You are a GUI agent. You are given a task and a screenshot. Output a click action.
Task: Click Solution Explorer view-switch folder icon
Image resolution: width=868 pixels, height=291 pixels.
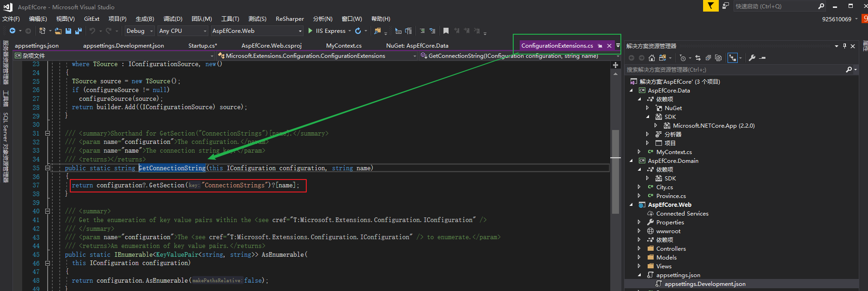(662, 58)
